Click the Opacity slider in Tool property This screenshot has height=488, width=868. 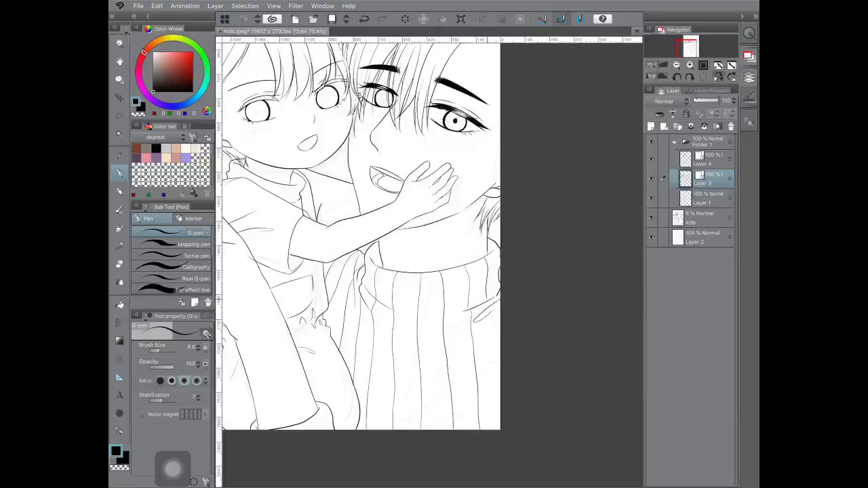click(x=161, y=367)
